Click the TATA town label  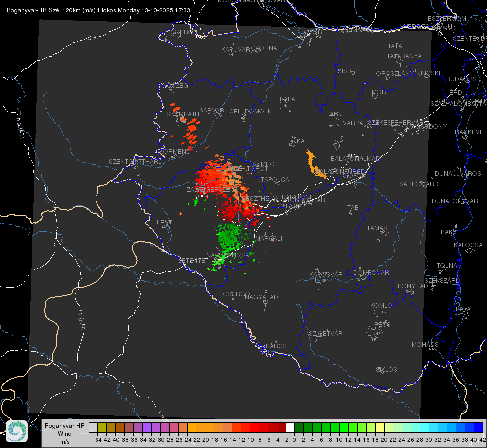(395, 46)
